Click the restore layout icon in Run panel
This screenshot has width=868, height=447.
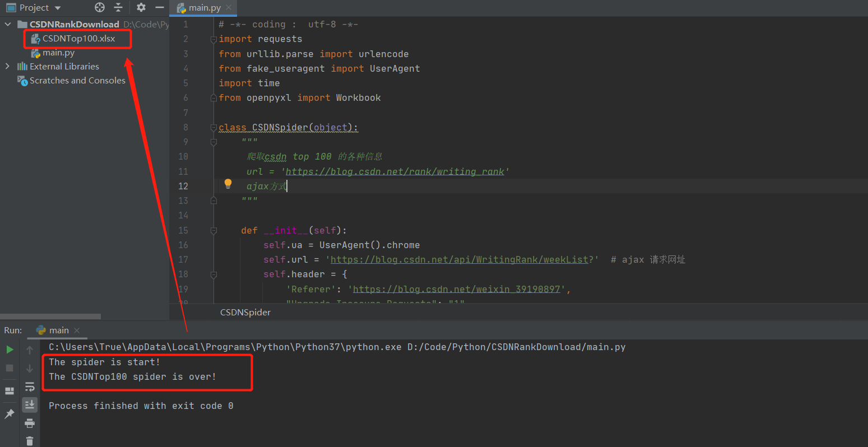10,390
